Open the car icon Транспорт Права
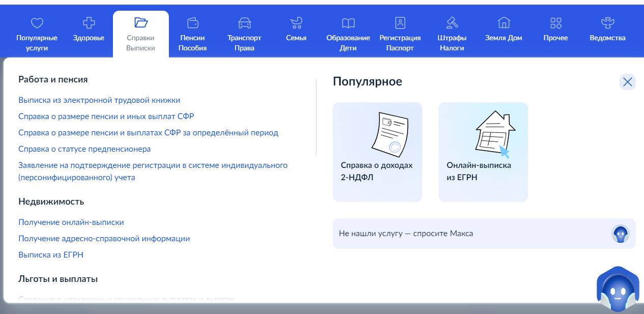Image resolution: width=644 pixels, height=314 pixels. 244,23
